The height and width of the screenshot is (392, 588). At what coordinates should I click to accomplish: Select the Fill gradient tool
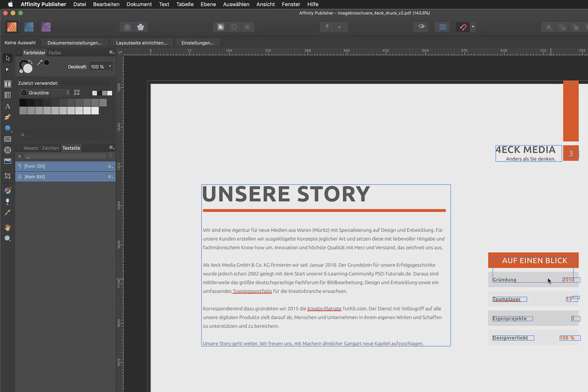point(7,191)
